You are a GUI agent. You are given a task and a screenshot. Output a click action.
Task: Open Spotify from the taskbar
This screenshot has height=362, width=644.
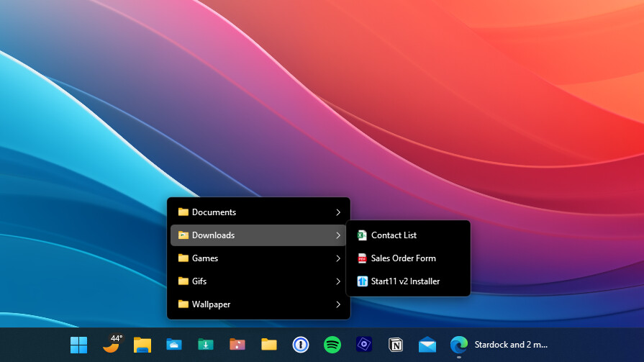332,345
